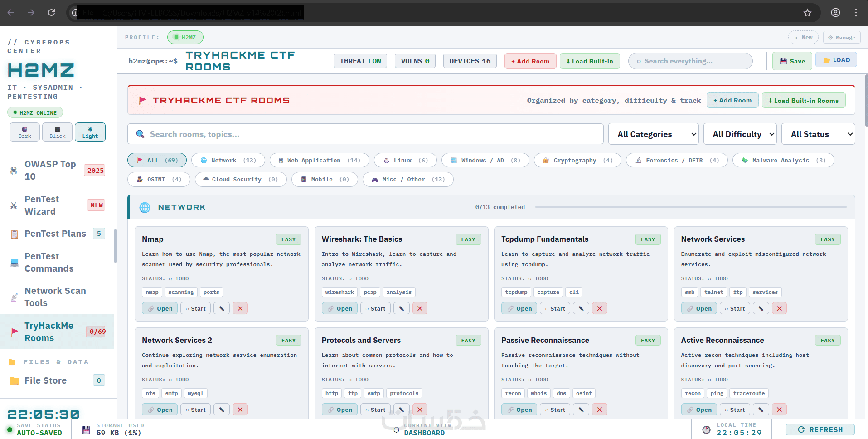Viewport: 868px width, 439px height.
Task: Filter rooms by All (69) chip
Action: pyautogui.click(x=157, y=160)
